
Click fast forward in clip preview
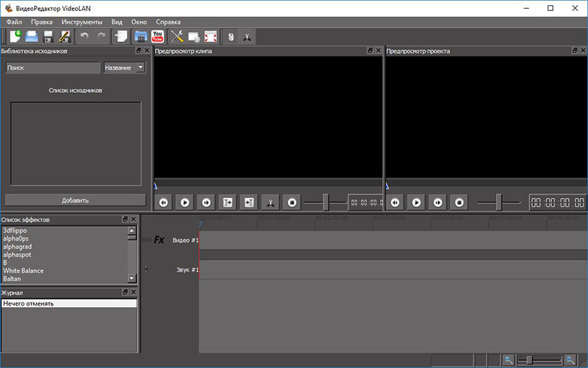pyautogui.click(x=206, y=202)
